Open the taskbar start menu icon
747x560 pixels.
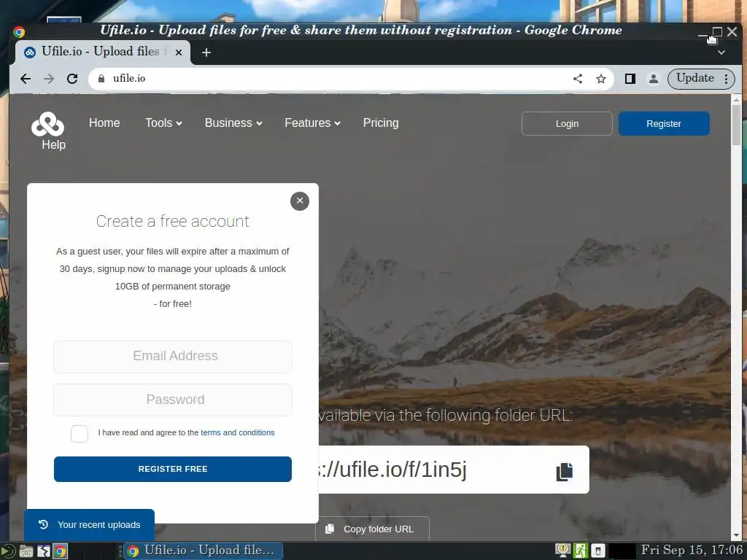[7, 551]
